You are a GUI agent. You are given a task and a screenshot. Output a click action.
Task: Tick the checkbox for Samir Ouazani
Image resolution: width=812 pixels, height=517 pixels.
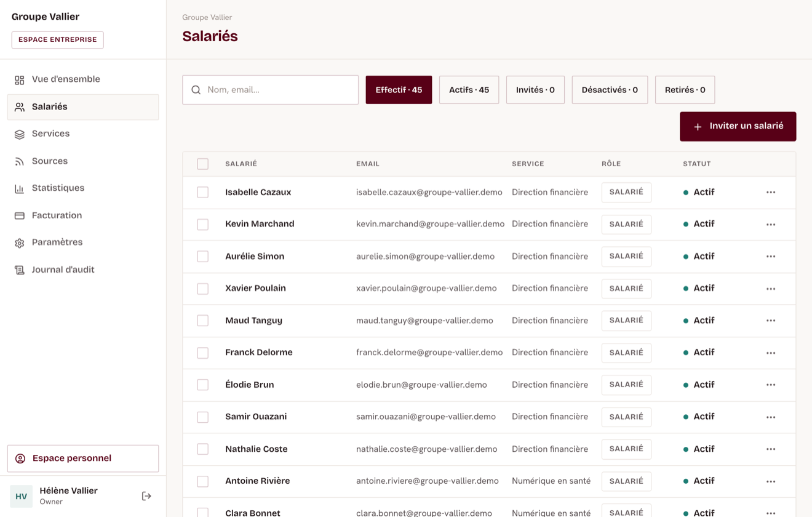point(202,417)
